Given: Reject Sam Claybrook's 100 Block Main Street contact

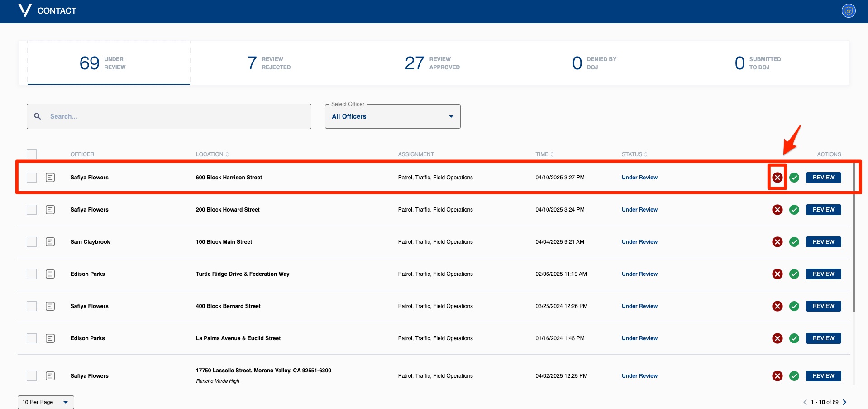Looking at the screenshot, I should (x=777, y=242).
